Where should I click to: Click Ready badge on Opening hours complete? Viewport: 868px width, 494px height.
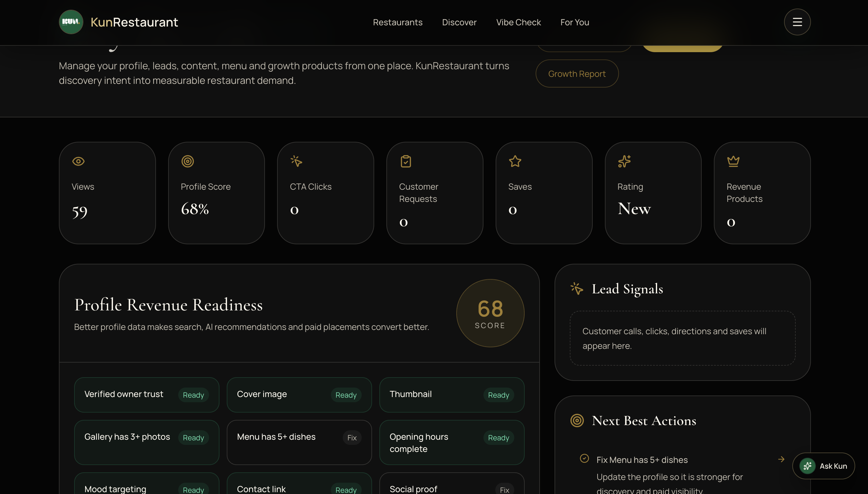pyautogui.click(x=498, y=438)
